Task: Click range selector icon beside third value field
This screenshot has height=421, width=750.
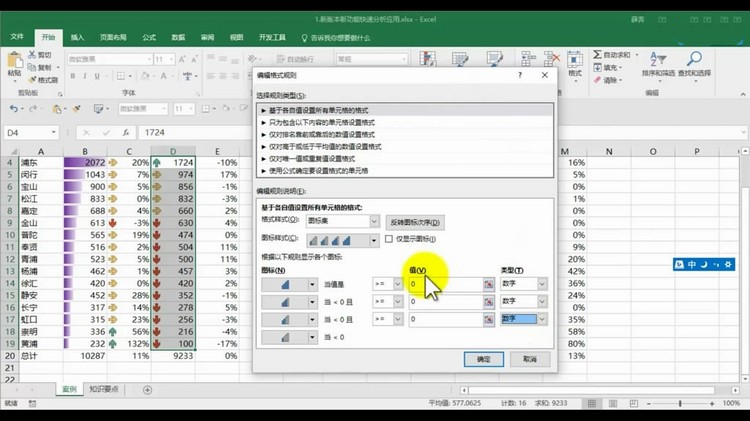Action: tap(488, 319)
